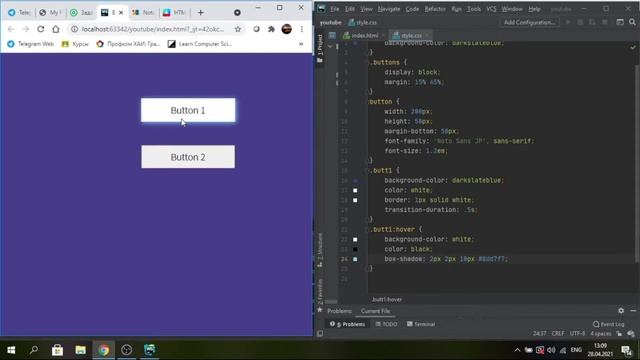Image resolution: width=640 pixels, height=360 pixels.
Task: Open Windows Start menu
Action: click(11, 350)
